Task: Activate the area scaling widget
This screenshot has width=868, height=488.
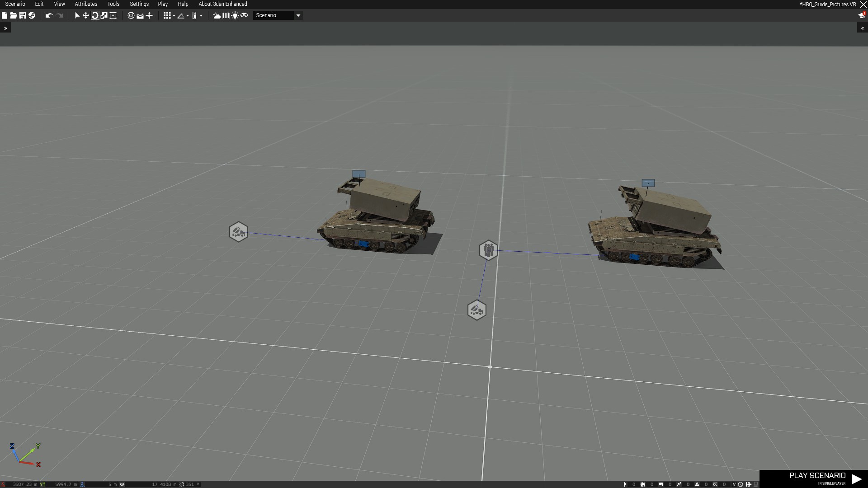Action: (x=113, y=15)
